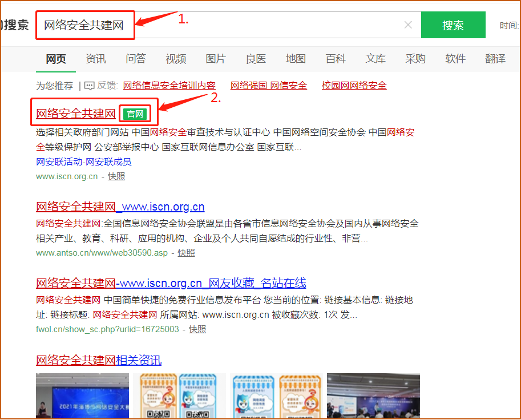Open 快照 for the fwol.cn result
Screen dimensions: 521x420
coord(197,329)
